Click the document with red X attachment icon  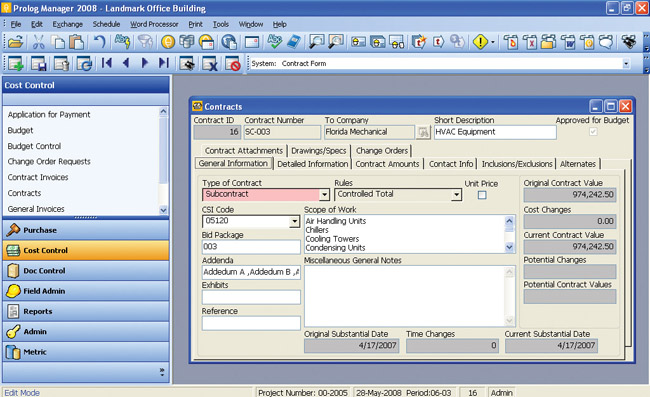(x=530, y=42)
